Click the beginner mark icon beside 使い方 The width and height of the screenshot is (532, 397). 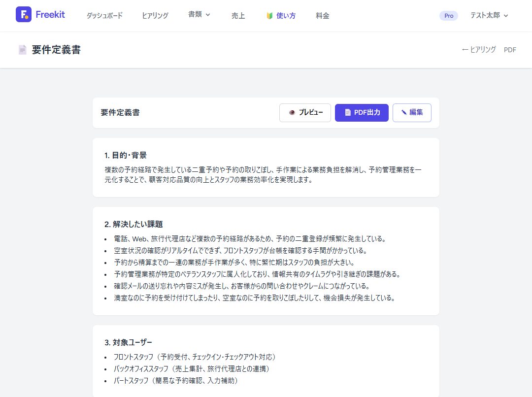270,16
